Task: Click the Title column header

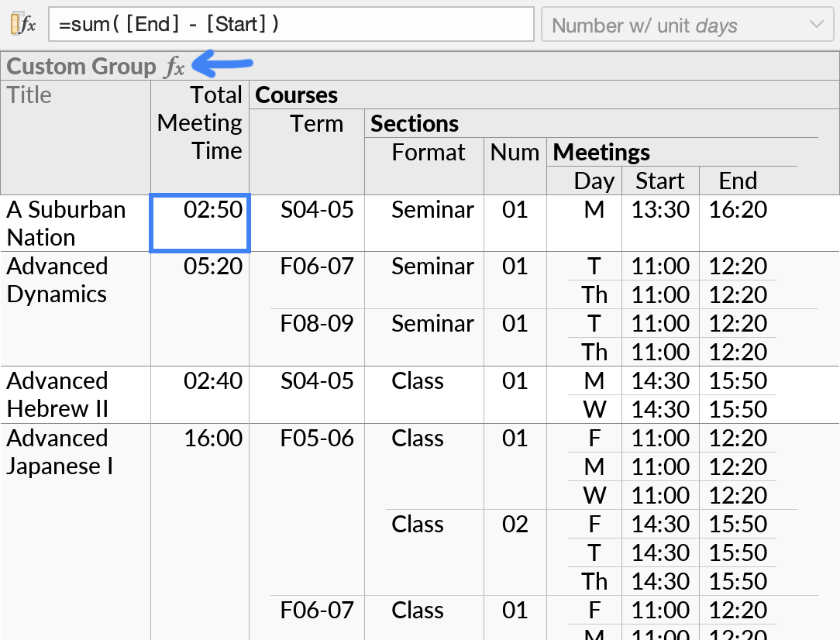Action: (29, 95)
